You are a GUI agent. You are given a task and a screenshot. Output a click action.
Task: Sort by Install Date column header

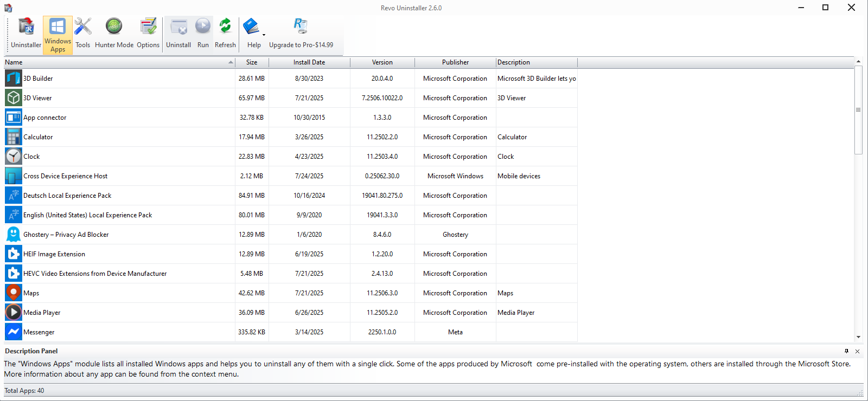(x=309, y=62)
